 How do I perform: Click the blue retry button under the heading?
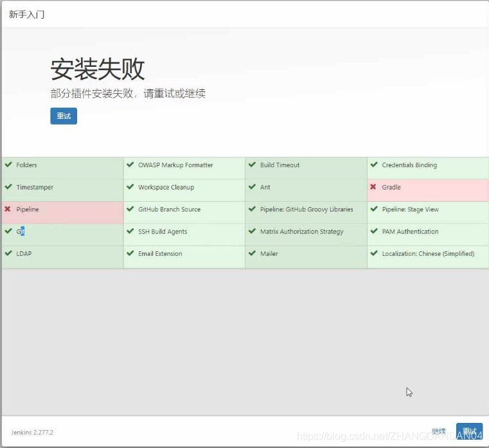[64, 116]
